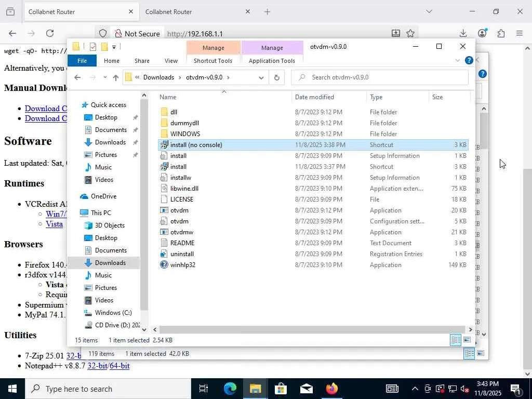Open a new Firefox tab

pos(267,12)
